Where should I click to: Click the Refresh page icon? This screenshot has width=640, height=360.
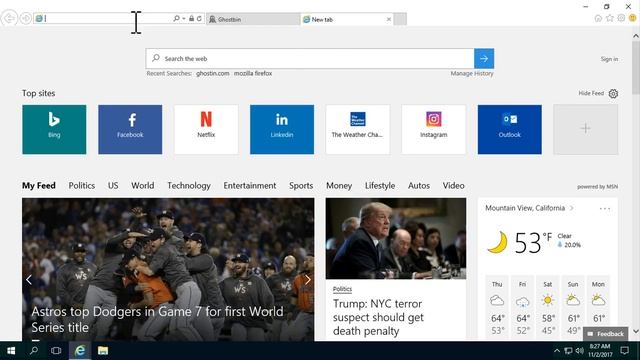199,18
